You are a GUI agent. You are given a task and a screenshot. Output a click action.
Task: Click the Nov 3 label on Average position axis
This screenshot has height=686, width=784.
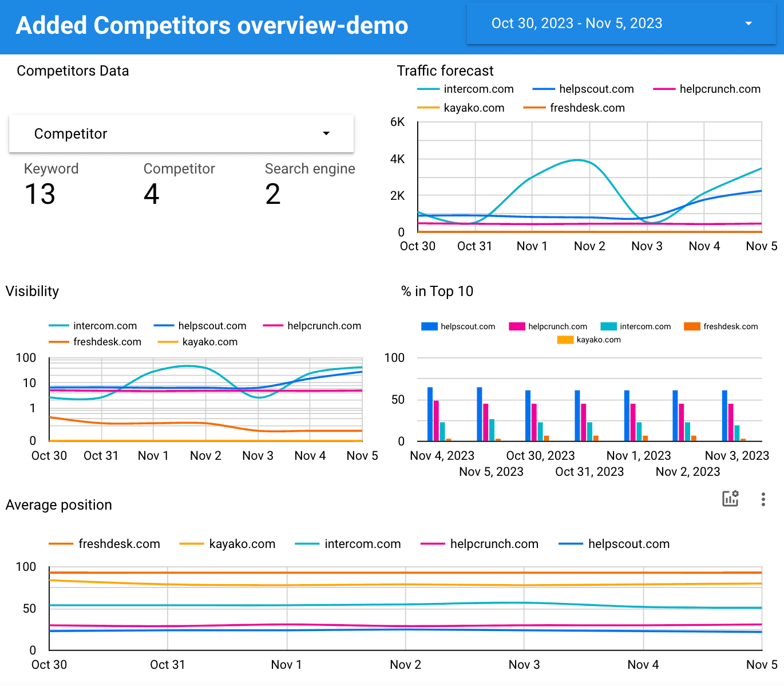(524, 665)
